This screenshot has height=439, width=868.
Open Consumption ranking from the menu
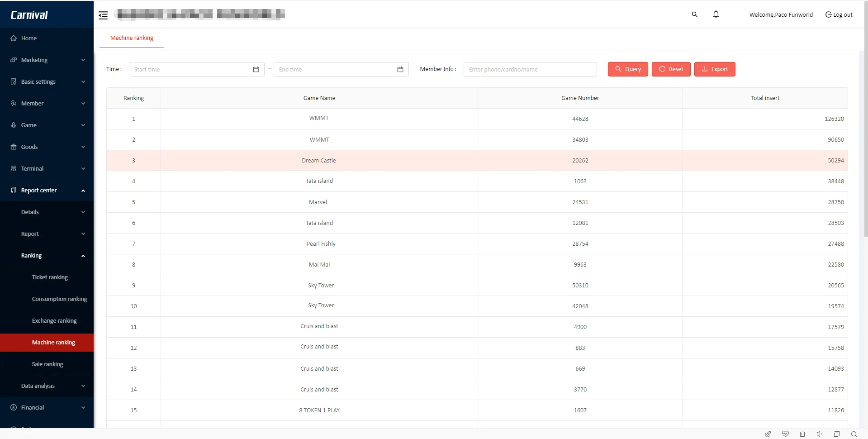[x=59, y=299]
